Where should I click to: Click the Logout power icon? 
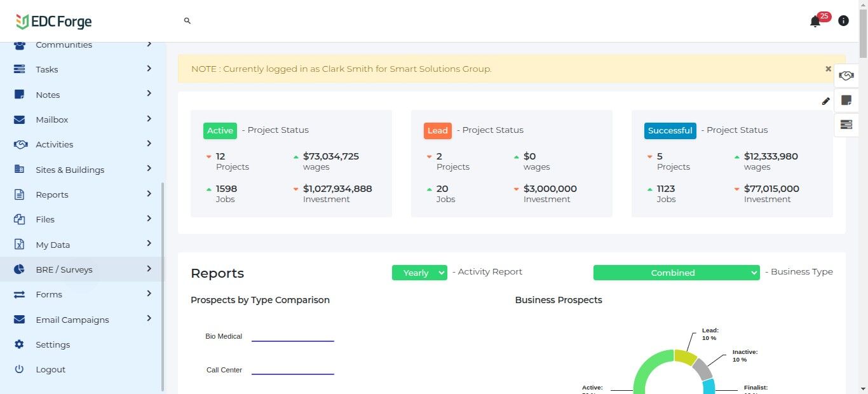point(19,369)
